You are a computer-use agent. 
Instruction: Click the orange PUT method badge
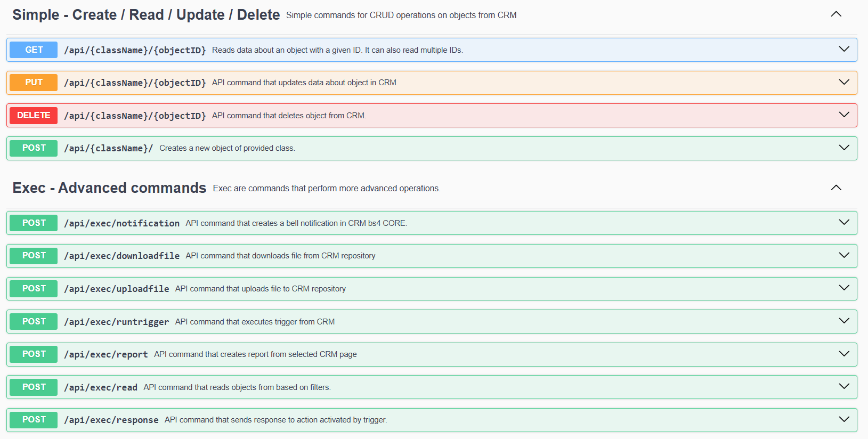click(x=34, y=83)
